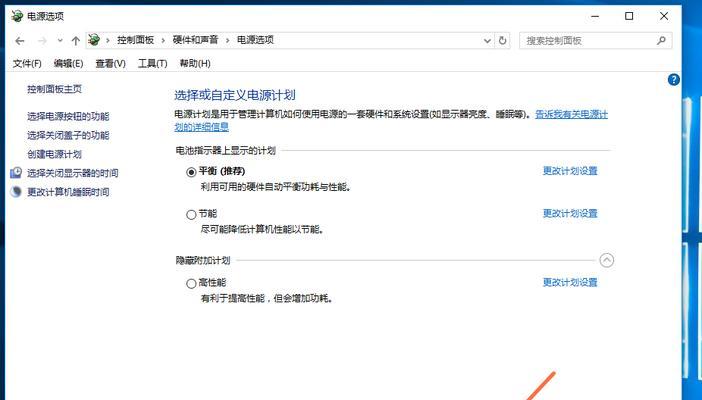Expand the breadcrumb arrow after 控制面板
The image size is (702, 400).
point(163,40)
